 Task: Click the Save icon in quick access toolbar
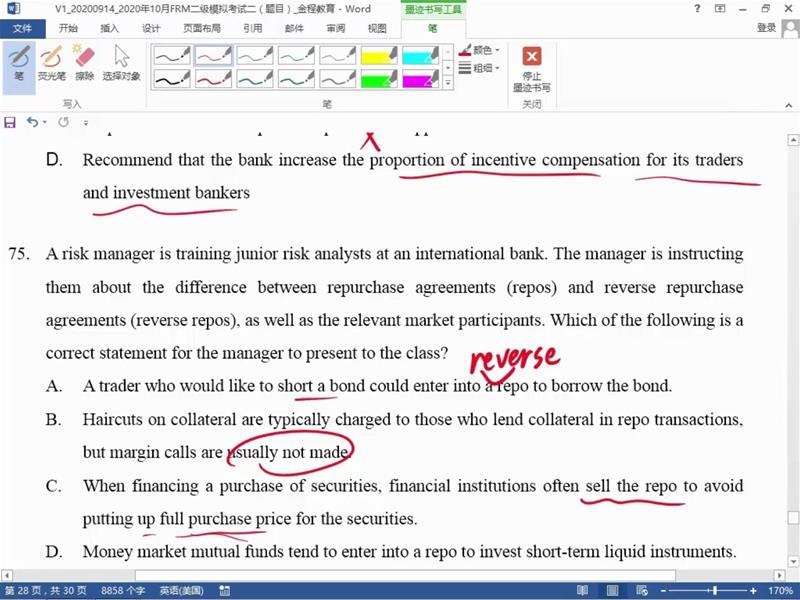(10, 122)
